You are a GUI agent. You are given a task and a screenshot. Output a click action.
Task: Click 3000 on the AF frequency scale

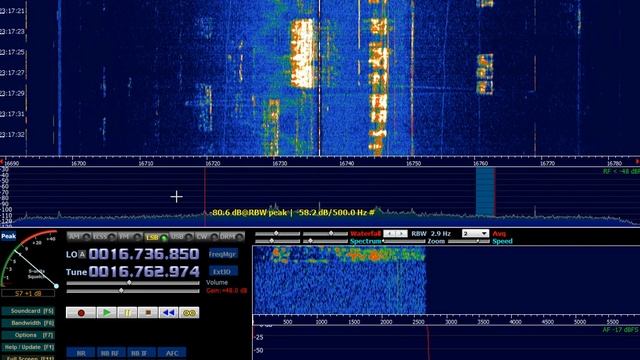[x=451, y=322]
